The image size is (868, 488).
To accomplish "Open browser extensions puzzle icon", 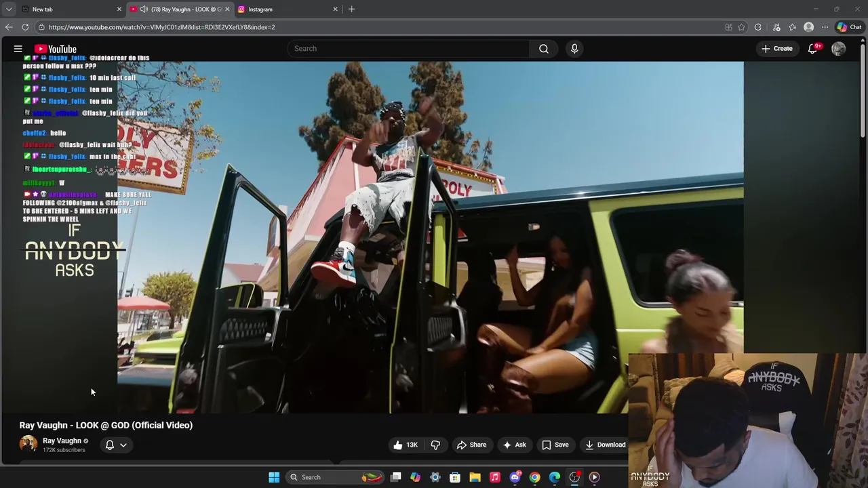I will tap(758, 27).
